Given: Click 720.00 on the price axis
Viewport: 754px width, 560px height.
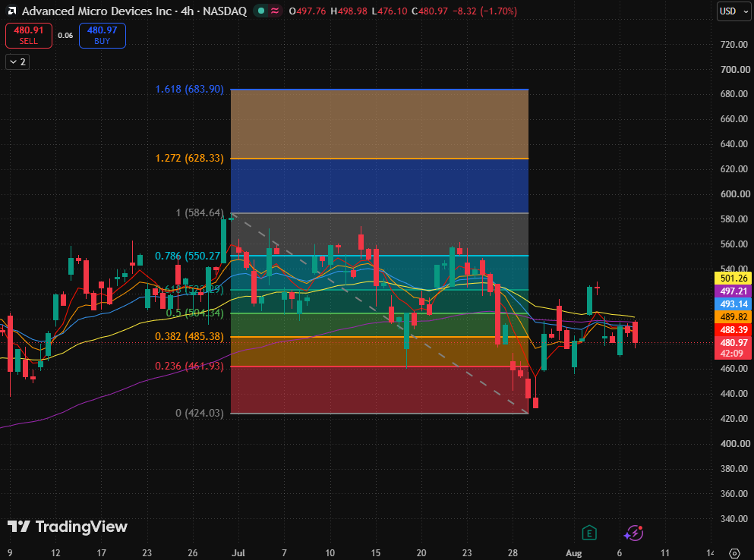Looking at the screenshot, I should pyautogui.click(x=734, y=44).
